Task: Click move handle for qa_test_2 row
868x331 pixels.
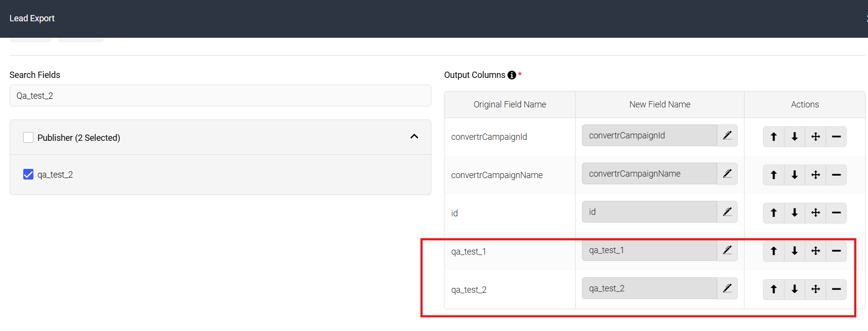Action: 815,289
